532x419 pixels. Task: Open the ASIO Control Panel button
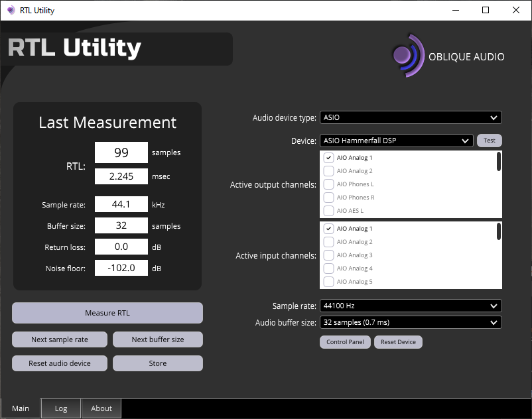(345, 342)
